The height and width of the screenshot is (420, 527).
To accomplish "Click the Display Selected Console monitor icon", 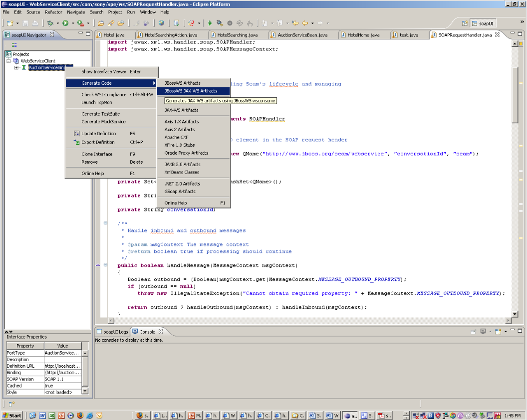I will [483, 331].
